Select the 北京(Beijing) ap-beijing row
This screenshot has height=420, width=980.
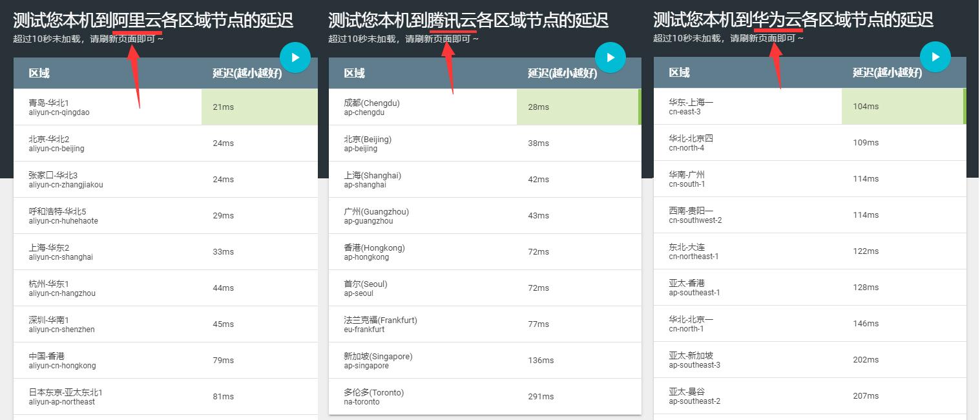(485, 143)
